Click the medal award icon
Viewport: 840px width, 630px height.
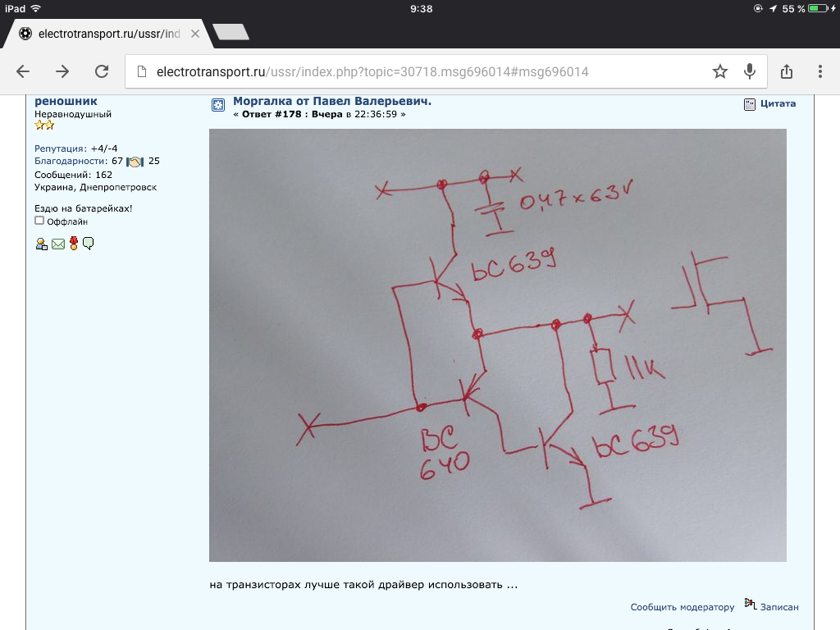point(74,243)
